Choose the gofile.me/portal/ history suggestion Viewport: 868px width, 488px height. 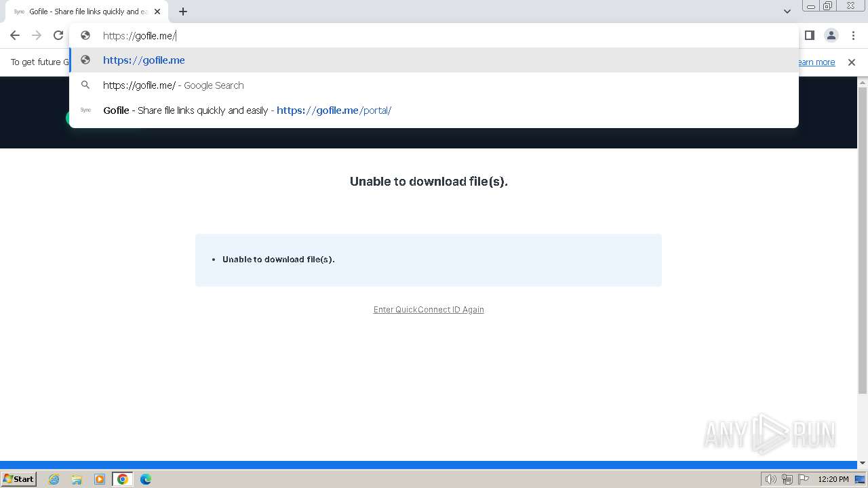coord(434,110)
